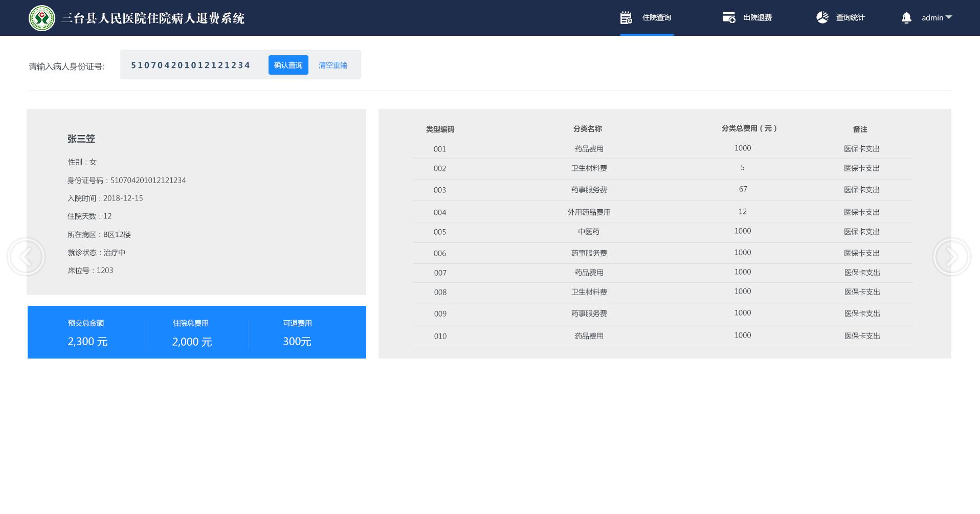Focus the patient ID number input field
Screen dimensions: 980x514
click(x=191, y=65)
